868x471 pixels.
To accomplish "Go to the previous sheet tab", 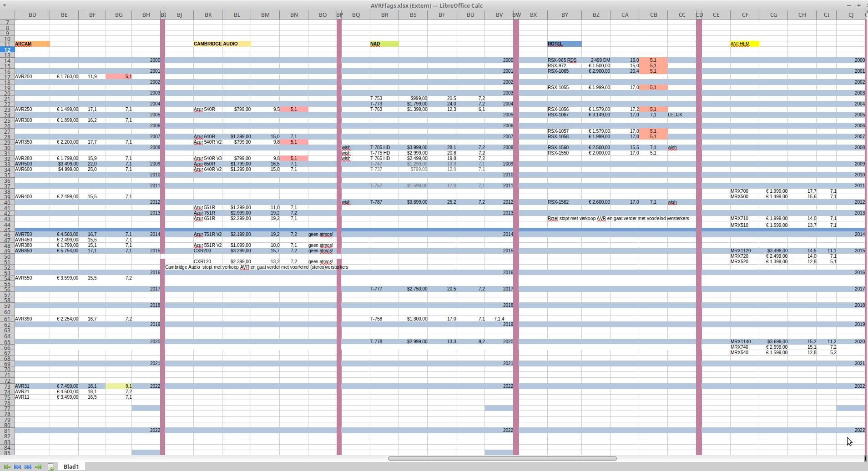I will (x=18, y=467).
